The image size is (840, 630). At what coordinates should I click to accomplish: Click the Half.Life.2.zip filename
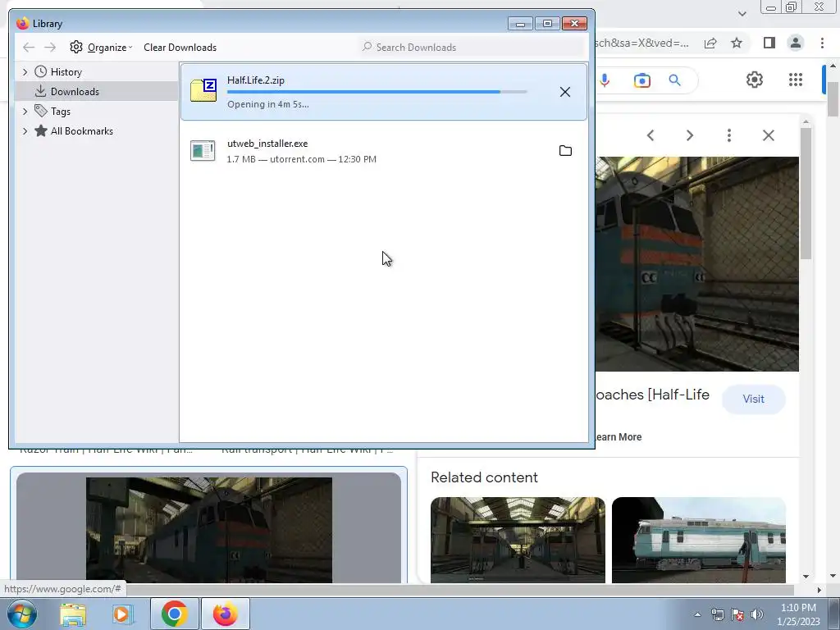click(256, 80)
